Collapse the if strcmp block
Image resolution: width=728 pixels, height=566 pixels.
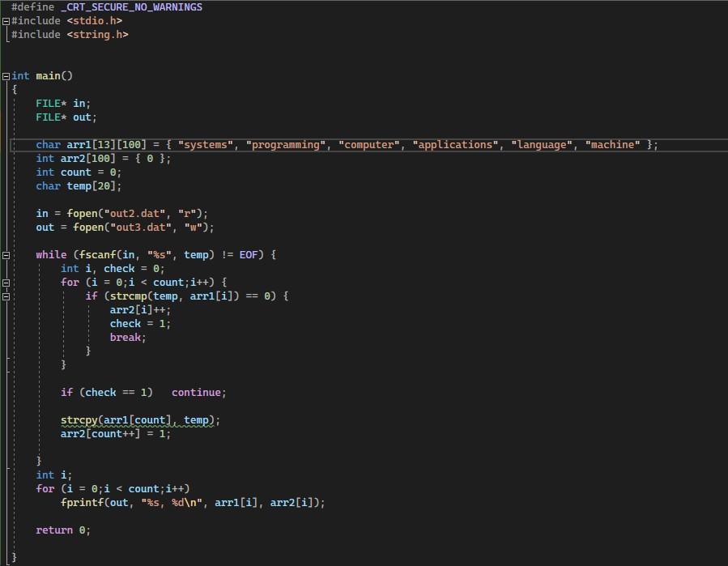pyautogui.click(x=5, y=296)
